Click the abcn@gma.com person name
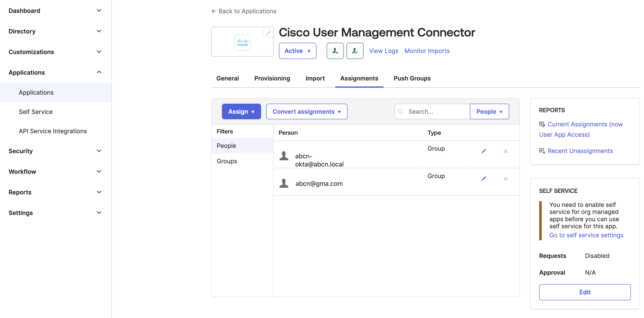This screenshot has width=644, height=318. 319,183
